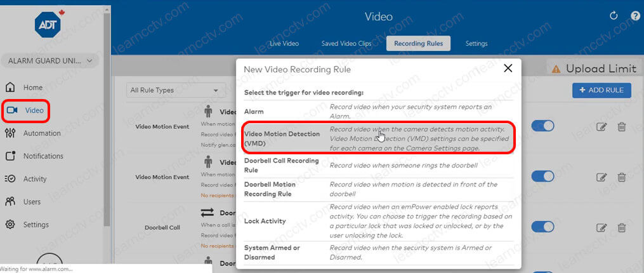Edit the first Video Motion Event rule
This screenshot has height=273, width=644.
pyautogui.click(x=602, y=126)
